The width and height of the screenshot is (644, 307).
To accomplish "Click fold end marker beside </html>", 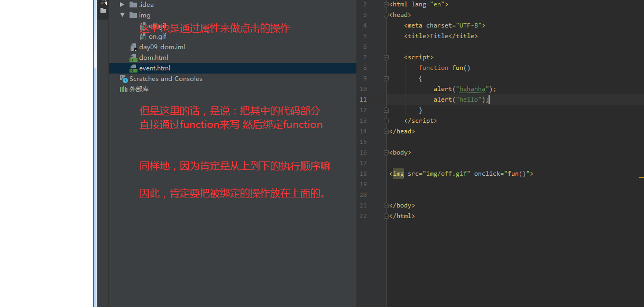I will tap(386, 216).
